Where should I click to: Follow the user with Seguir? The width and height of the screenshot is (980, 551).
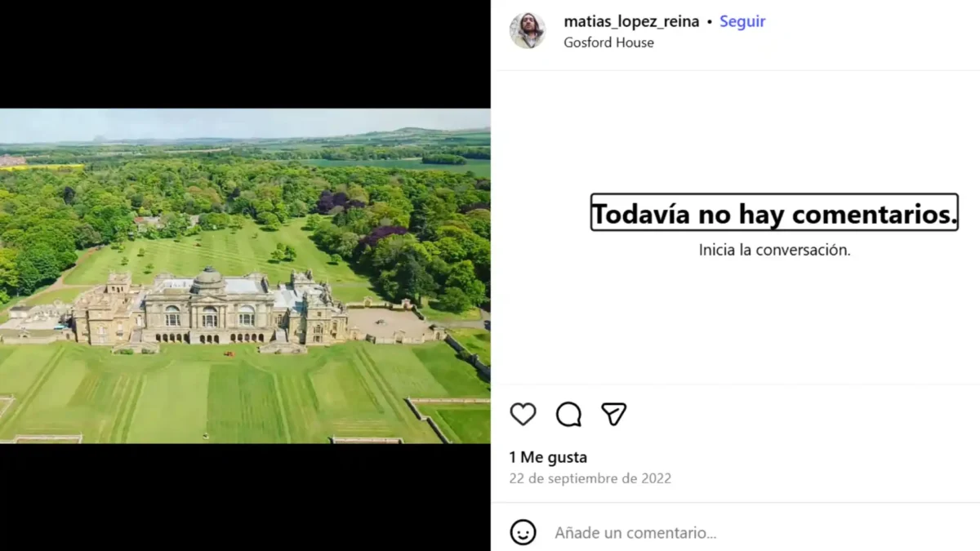point(742,21)
